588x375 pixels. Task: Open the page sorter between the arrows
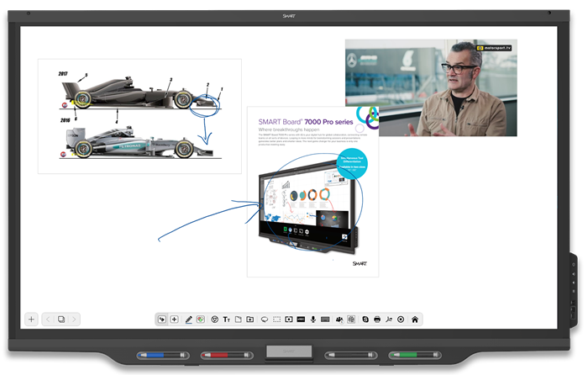(x=61, y=320)
